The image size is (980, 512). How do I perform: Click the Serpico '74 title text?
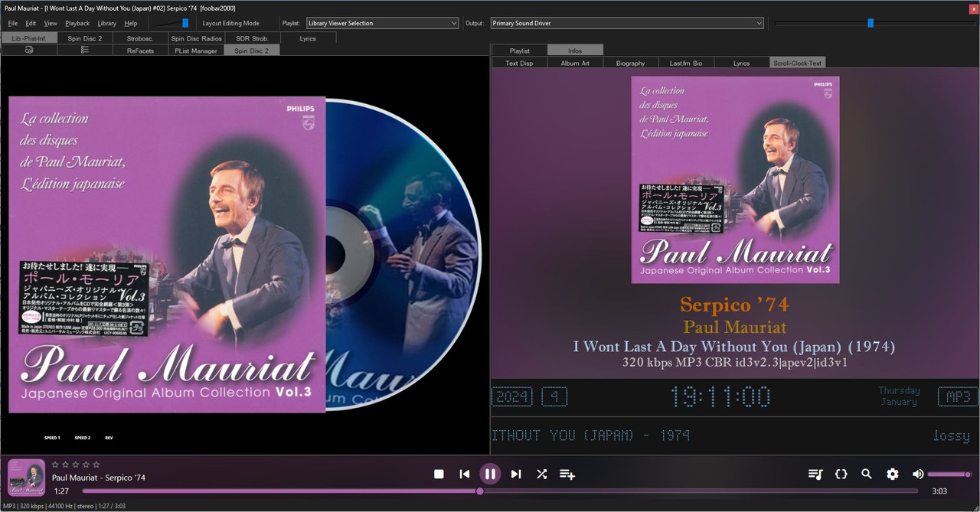[x=735, y=305]
